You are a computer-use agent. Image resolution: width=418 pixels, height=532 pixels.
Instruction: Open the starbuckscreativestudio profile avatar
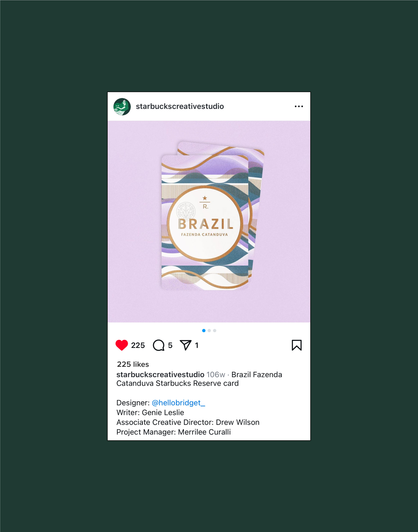122,107
